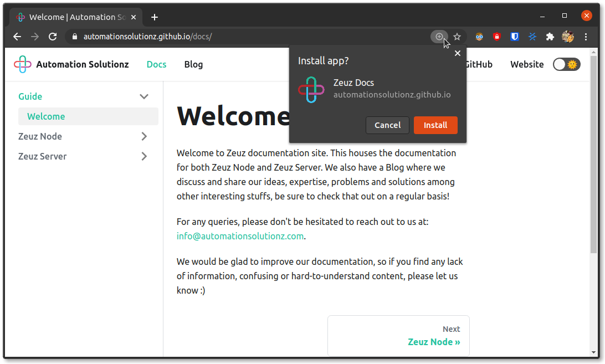Click the Zeuz Docs app icon in popup
Viewport: 605px width, 364px height.
pyautogui.click(x=311, y=90)
